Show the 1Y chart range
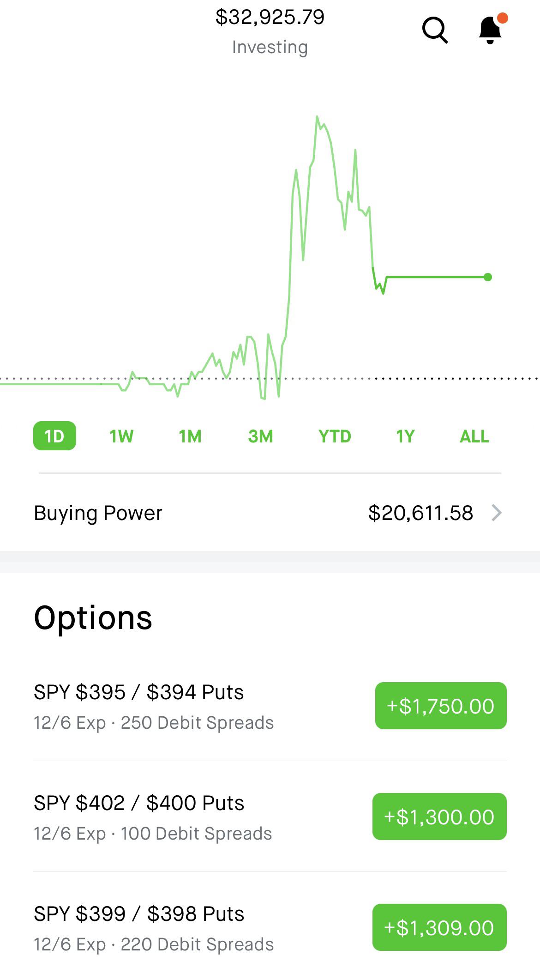Viewport: 540px width, 980px height. coord(405,436)
